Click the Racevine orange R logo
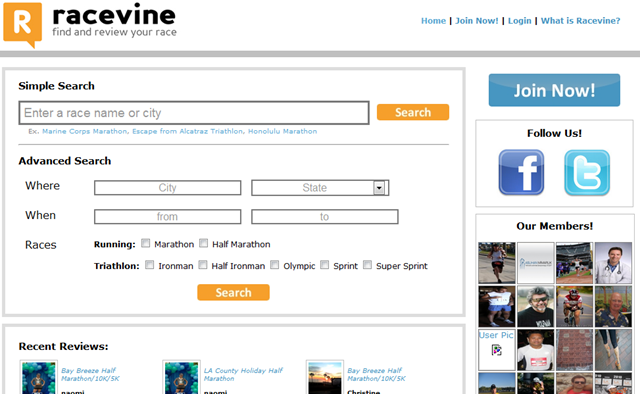 click(x=22, y=24)
